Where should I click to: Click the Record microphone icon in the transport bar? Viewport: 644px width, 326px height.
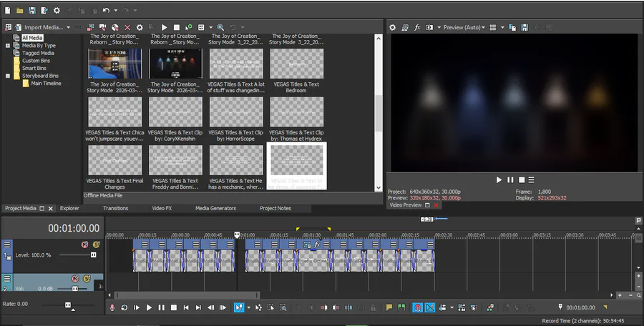(x=112, y=307)
